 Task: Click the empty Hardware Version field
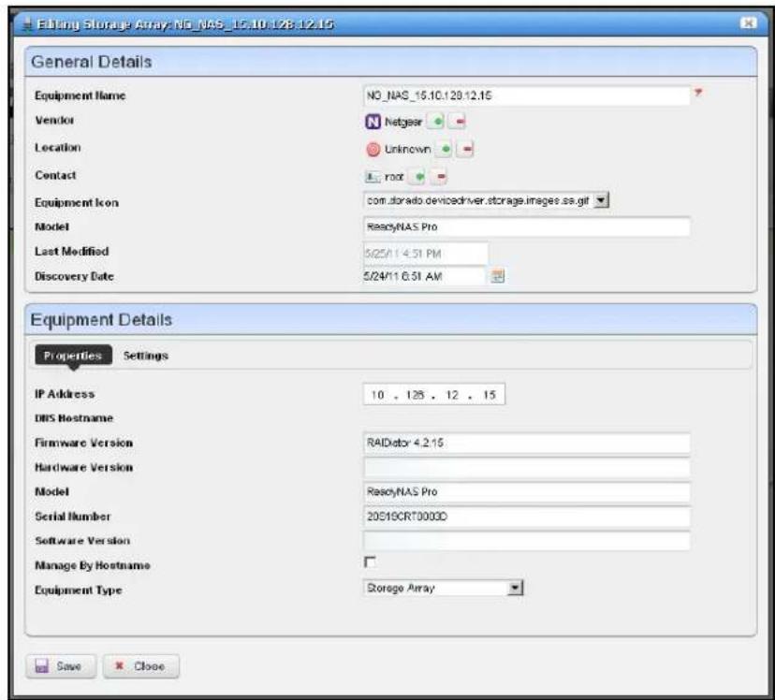point(526,467)
